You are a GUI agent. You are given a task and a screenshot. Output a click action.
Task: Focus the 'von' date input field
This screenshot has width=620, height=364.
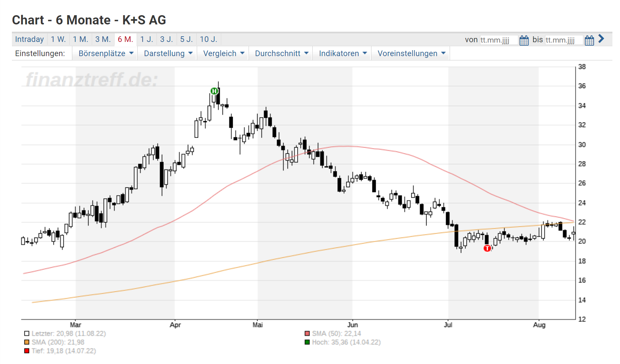click(499, 40)
